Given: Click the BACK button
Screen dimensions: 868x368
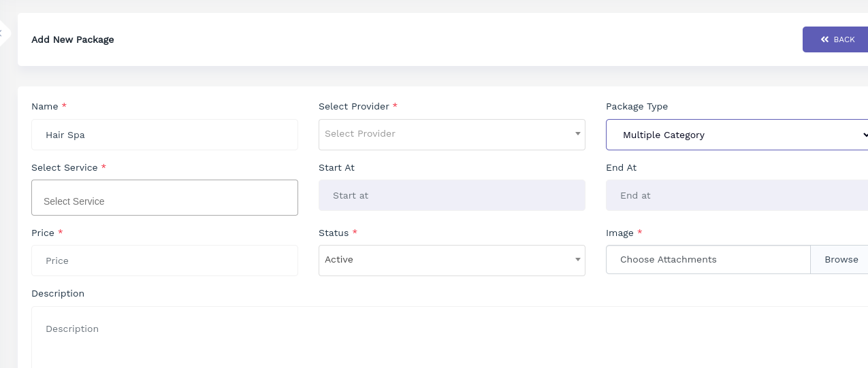Looking at the screenshot, I should coord(835,39).
